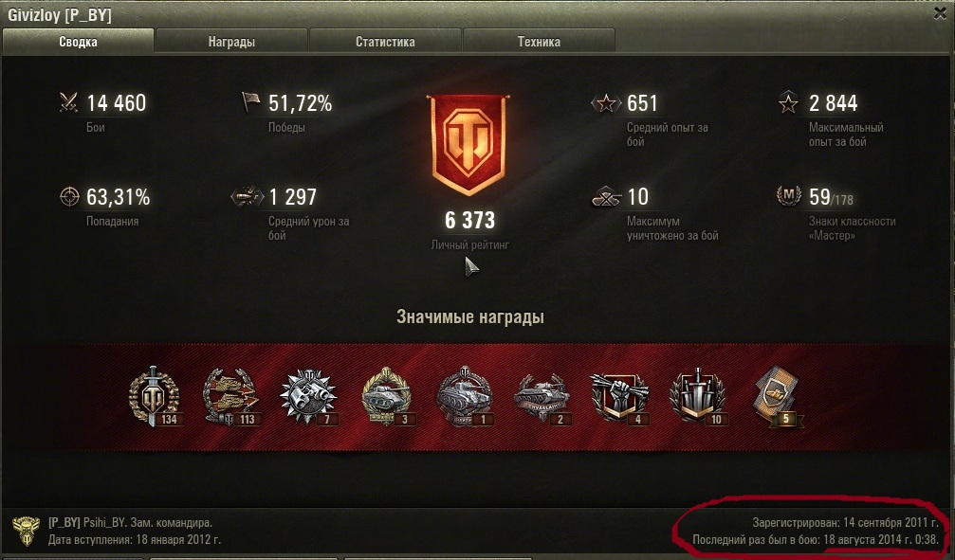Open the [P_BY] Psihi_BY clan link

tap(87, 522)
